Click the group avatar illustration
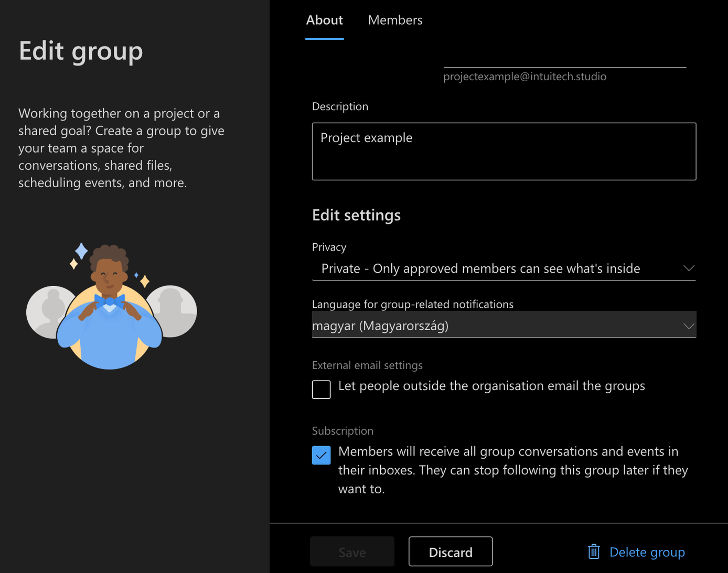Screen dimensions: 728x573 tap(111, 304)
